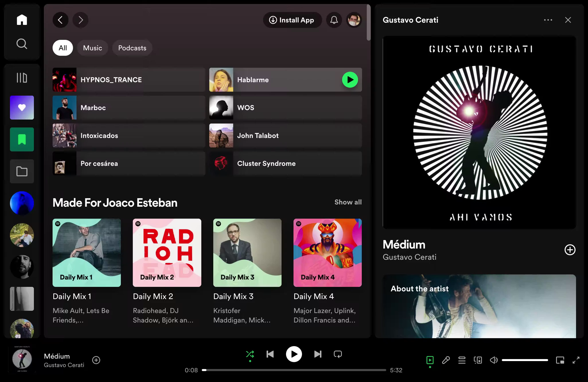Open user profile avatar menu

click(x=354, y=20)
